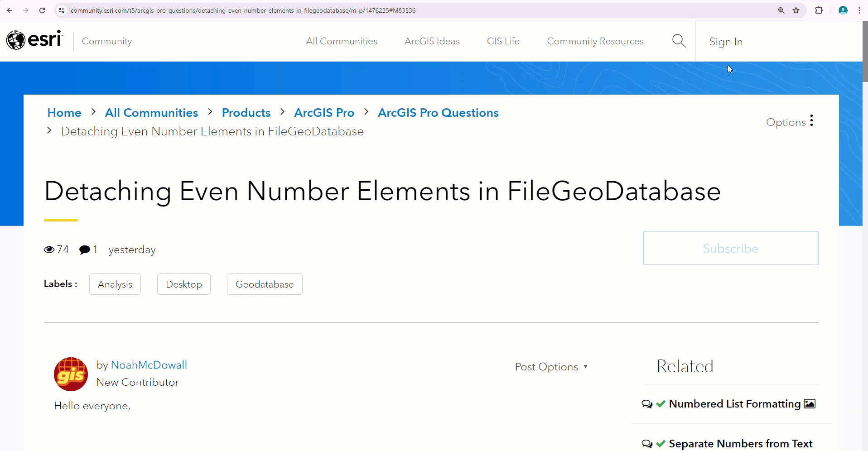
Task: Click the eye icon showing 74 views
Action: pos(48,249)
